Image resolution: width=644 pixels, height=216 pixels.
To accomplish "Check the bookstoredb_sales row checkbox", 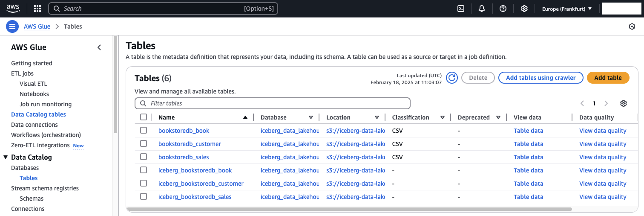I will [144, 157].
